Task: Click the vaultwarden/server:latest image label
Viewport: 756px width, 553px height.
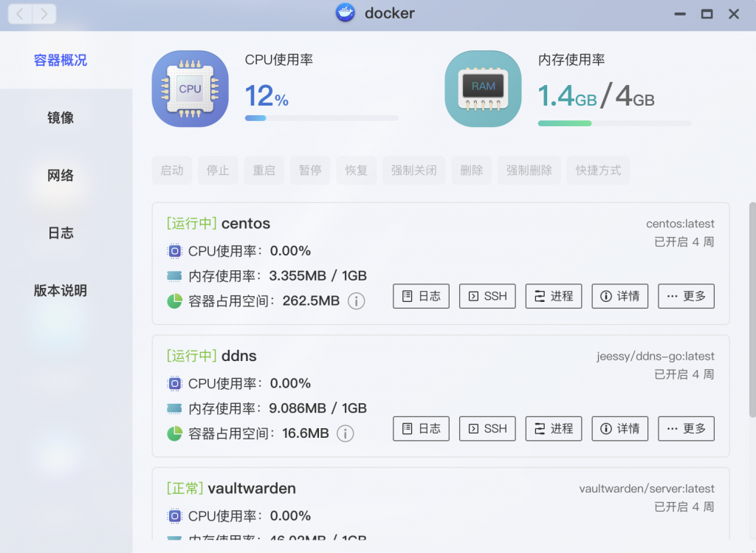Action: 647,488
